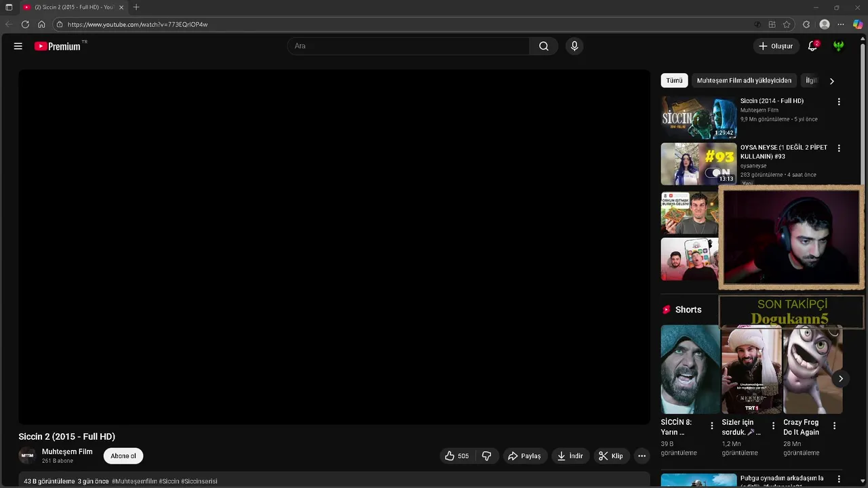
Task: Open the browser profile icon
Action: (x=825, y=24)
